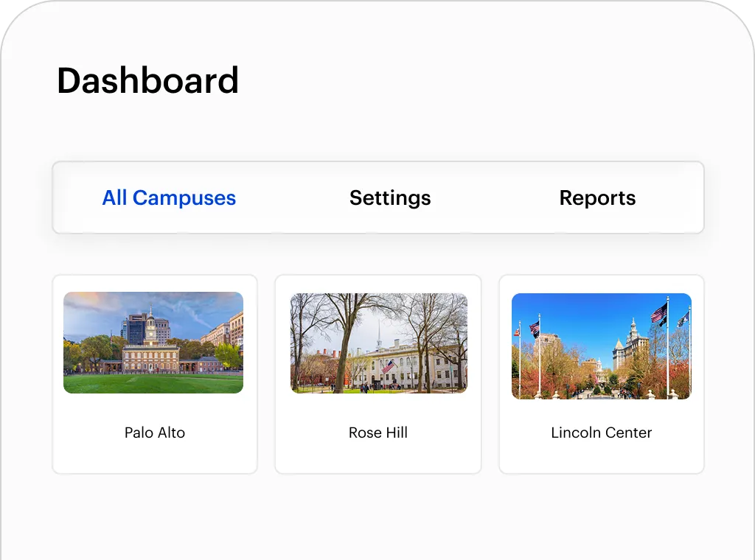The image size is (755, 560).
Task: Click the Lincoln Center campus name
Action: point(602,433)
